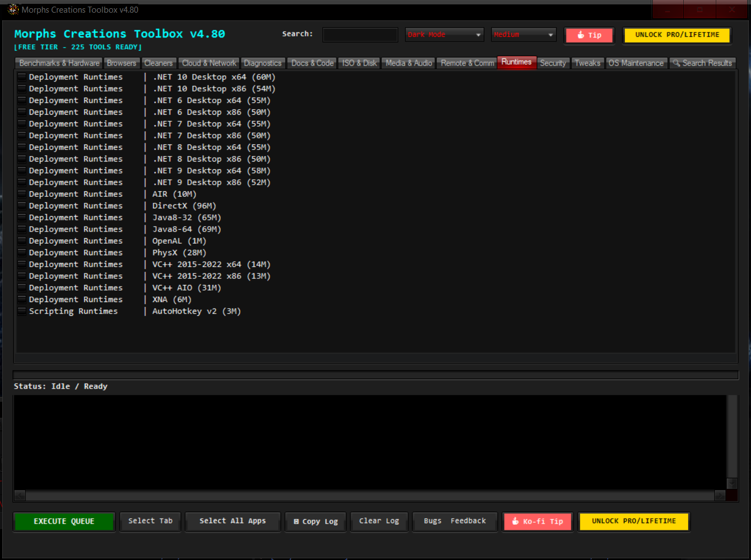The width and height of the screenshot is (751, 560).
Task: Go to the Security tab
Action: coord(553,63)
